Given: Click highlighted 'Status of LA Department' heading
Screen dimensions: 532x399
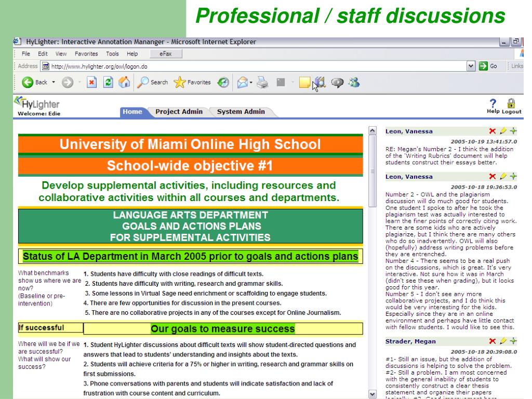Looking at the screenshot, I should point(190,256).
